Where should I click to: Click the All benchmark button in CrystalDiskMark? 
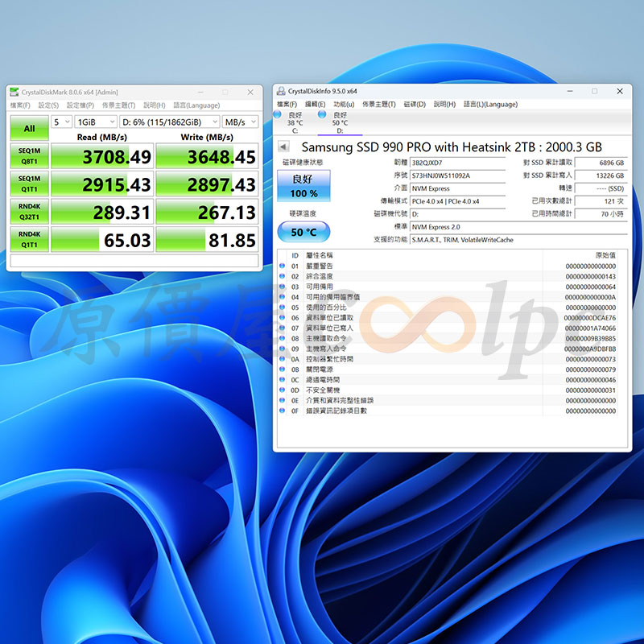[29, 128]
